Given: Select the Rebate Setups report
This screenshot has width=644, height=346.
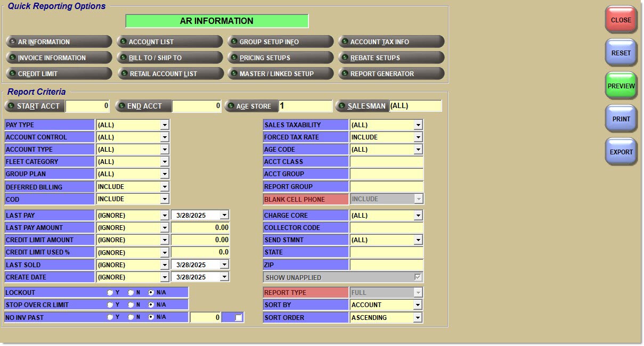Looking at the screenshot, I should 391,58.
